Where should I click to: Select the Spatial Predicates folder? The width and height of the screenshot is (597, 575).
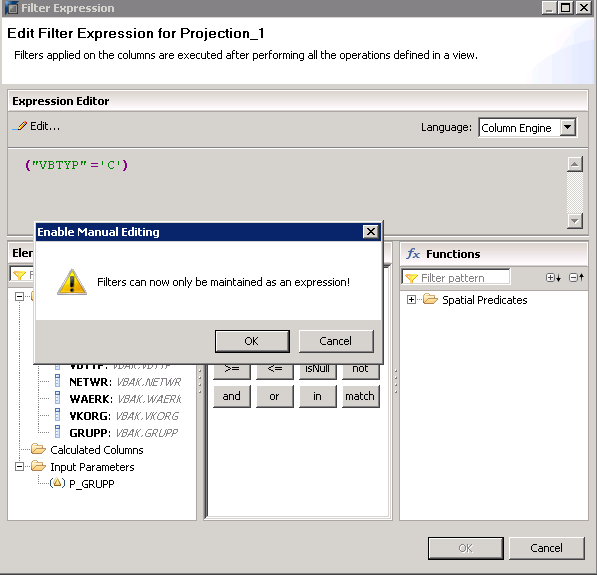coord(484,300)
